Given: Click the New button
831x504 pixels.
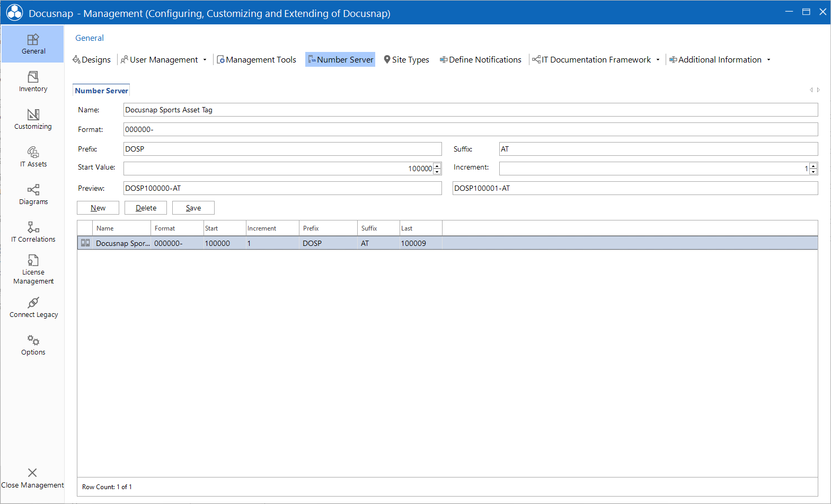Looking at the screenshot, I should [98, 208].
